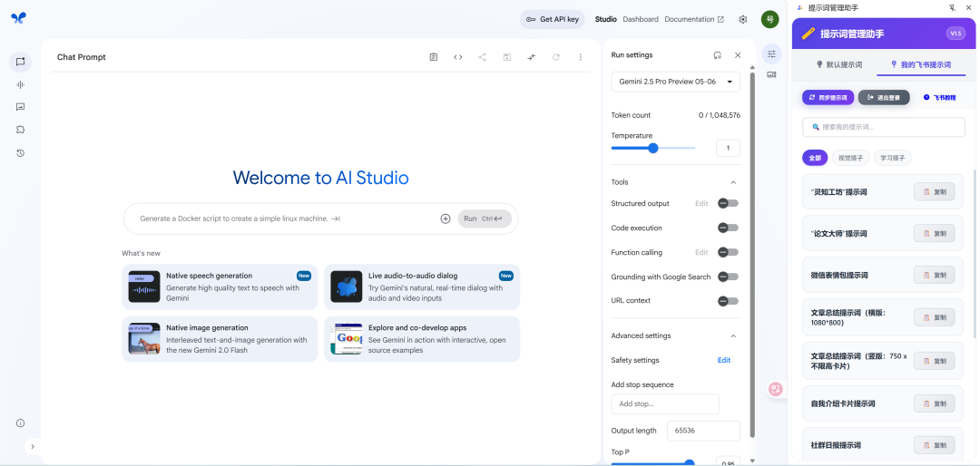
Task: Copy the 微信表情包提示词 prompt
Action: [x=935, y=275]
